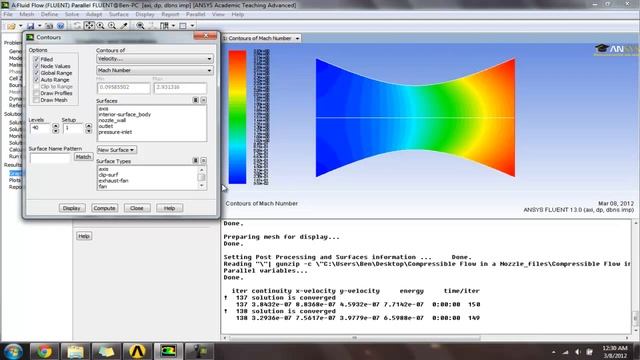Click the save (floppy disk) toolbar icon

coord(31,26)
